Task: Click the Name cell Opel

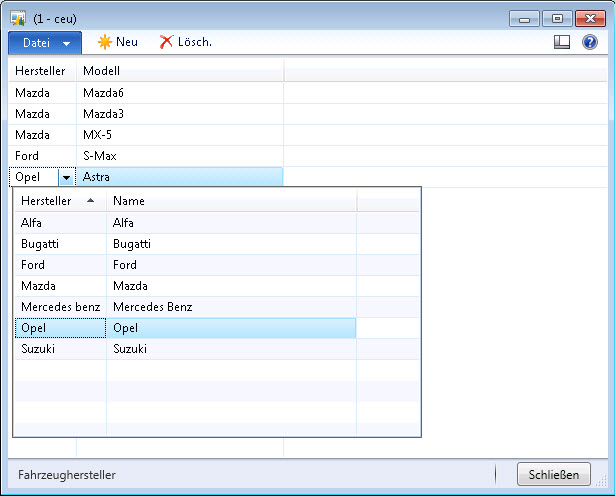Action: pyautogui.click(x=231, y=328)
